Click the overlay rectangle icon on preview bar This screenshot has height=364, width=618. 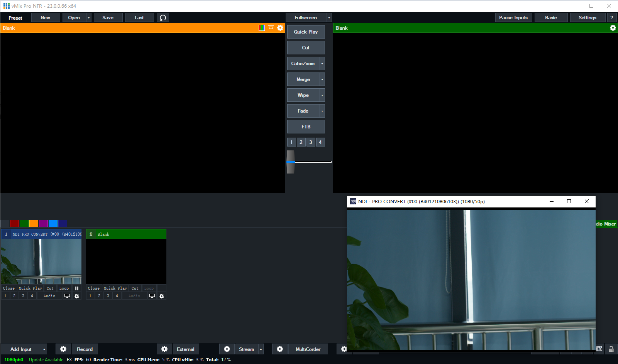[x=271, y=28]
